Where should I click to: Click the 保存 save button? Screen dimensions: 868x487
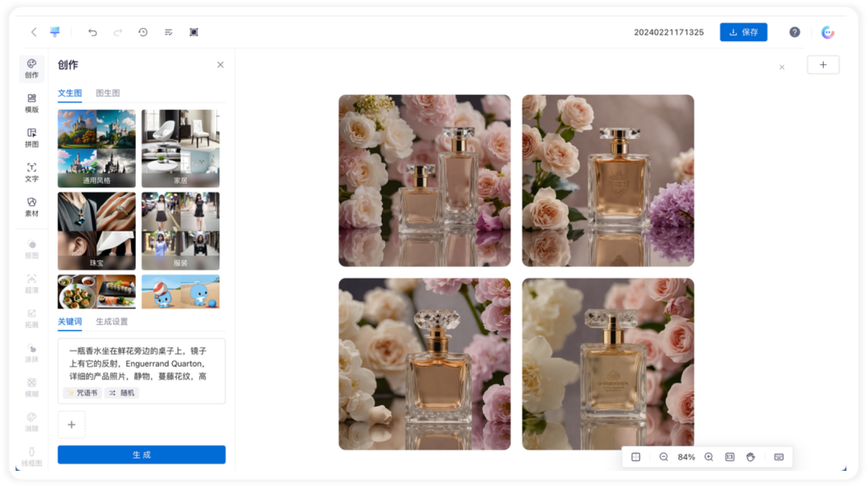click(x=743, y=32)
